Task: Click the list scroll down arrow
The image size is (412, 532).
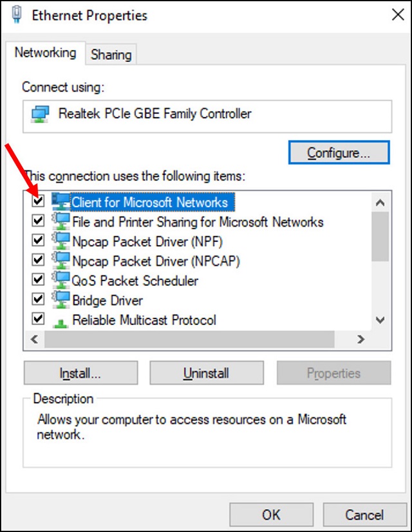Action: click(380, 320)
